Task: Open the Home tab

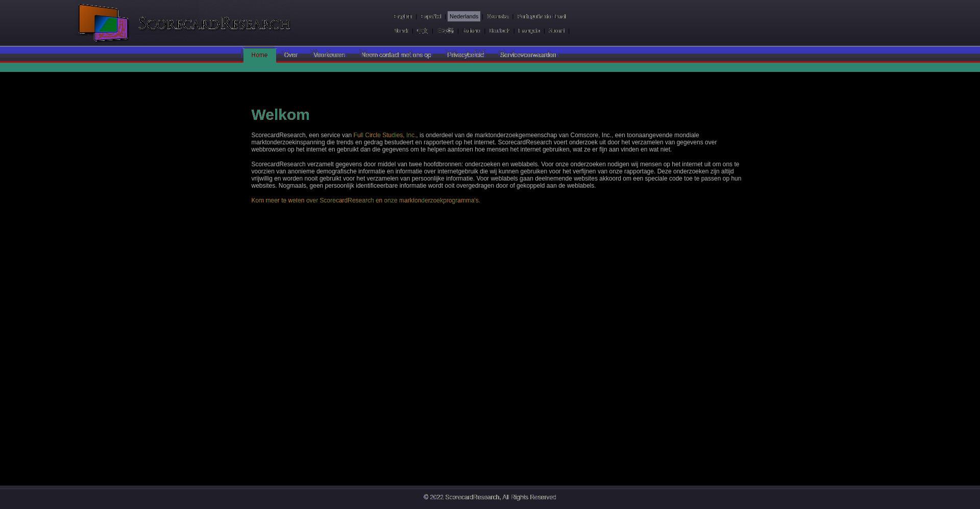Action: click(x=259, y=55)
